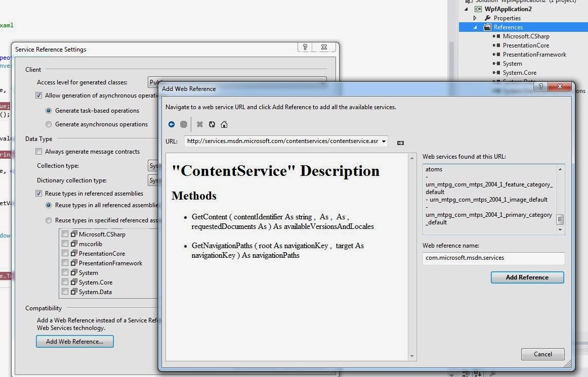The width and height of the screenshot is (588, 377).
Task: Click the Properties wrench icon
Action: [x=487, y=18]
